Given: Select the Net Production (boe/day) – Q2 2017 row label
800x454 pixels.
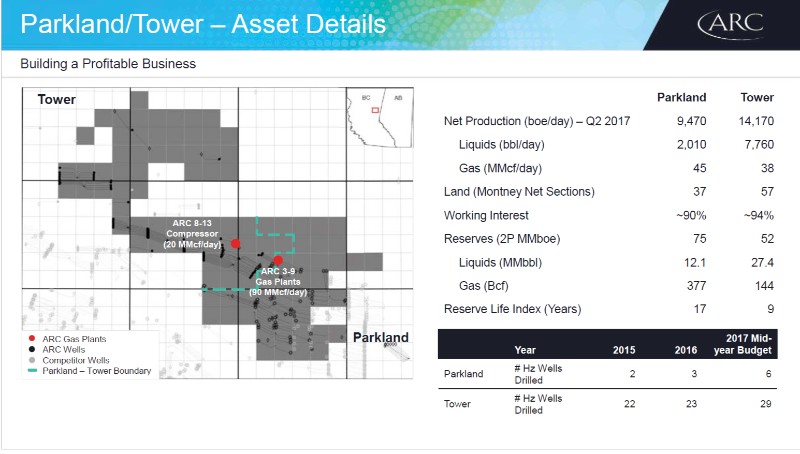Looking at the screenshot, I should (537, 121).
